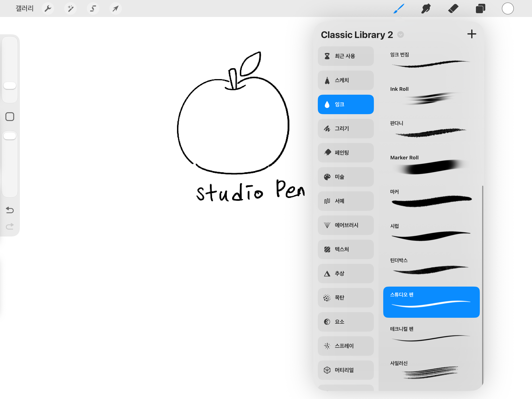Open the Actions wrench menu
Image resolution: width=532 pixels, height=399 pixels.
point(48,9)
